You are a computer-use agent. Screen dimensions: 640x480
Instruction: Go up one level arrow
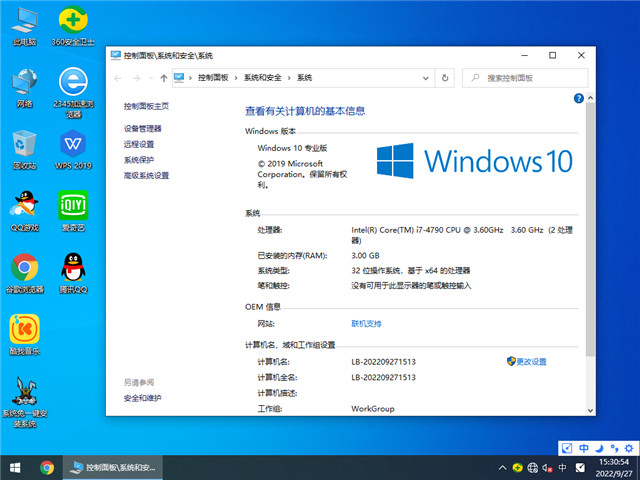164,78
